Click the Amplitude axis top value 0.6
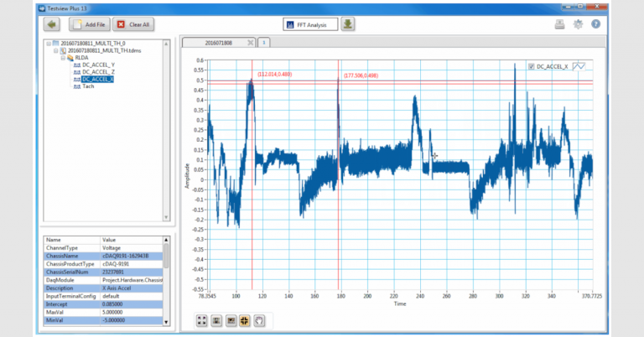Screen dimensions: 644x337 200,60
